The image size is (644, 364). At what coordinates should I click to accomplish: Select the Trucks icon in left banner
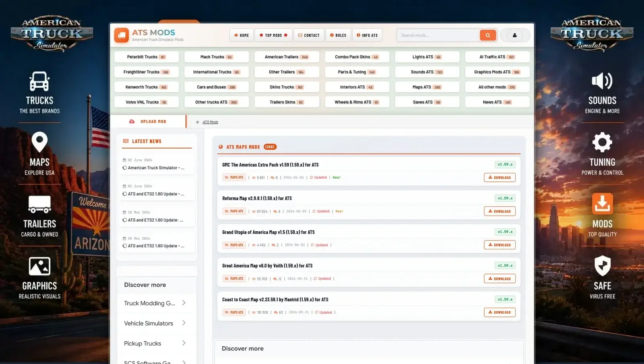(x=39, y=81)
